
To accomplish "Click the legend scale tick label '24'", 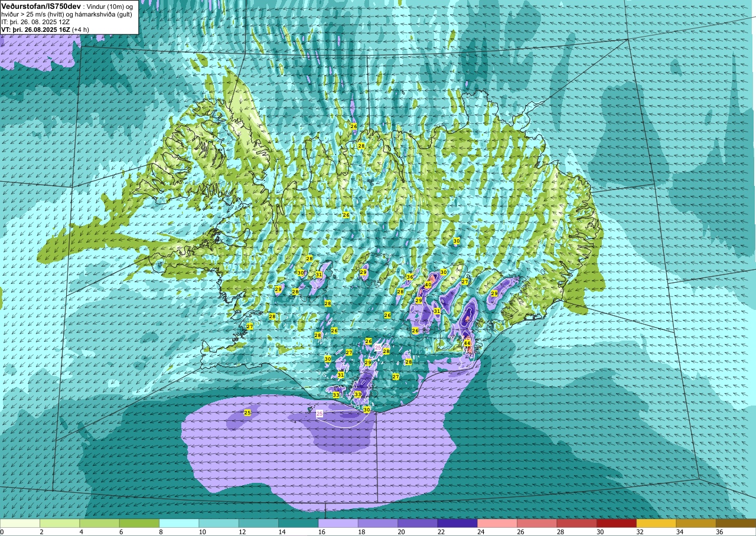I will (481, 532).
